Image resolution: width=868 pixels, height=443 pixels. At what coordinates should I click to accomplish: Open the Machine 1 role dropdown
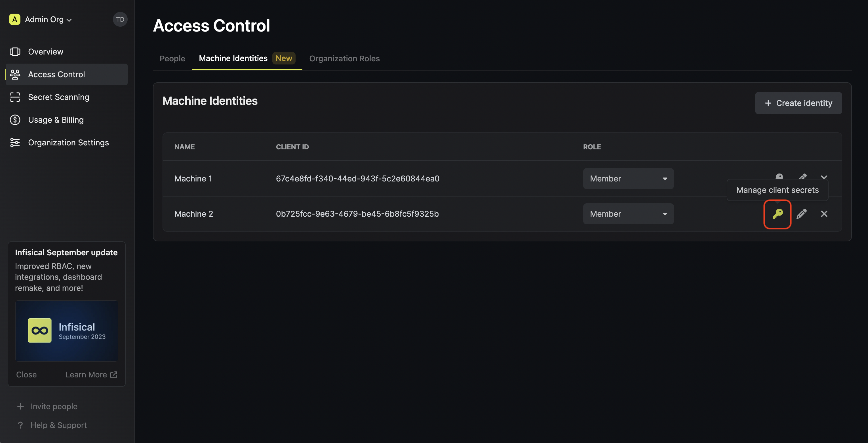pos(628,179)
